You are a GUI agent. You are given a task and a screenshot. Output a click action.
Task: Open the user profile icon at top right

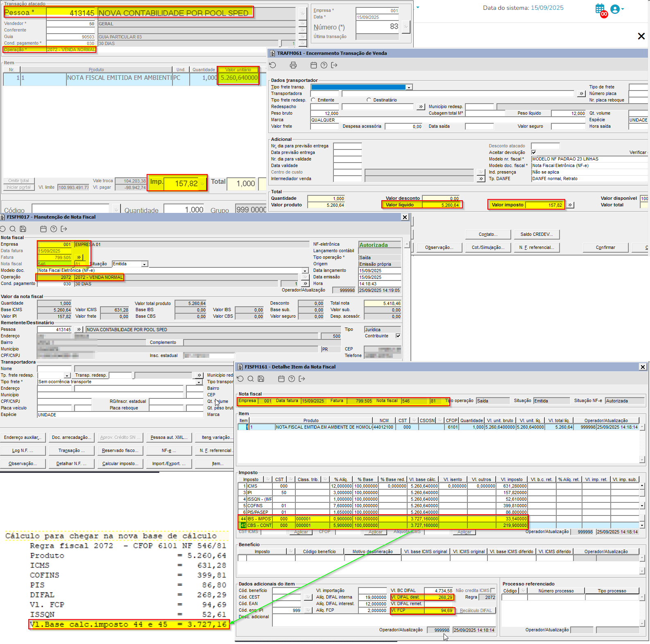pos(616,9)
